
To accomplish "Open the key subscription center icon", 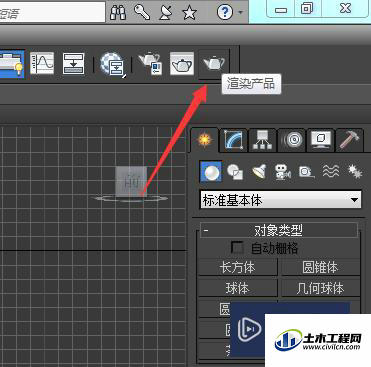I will click(x=142, y=12).
